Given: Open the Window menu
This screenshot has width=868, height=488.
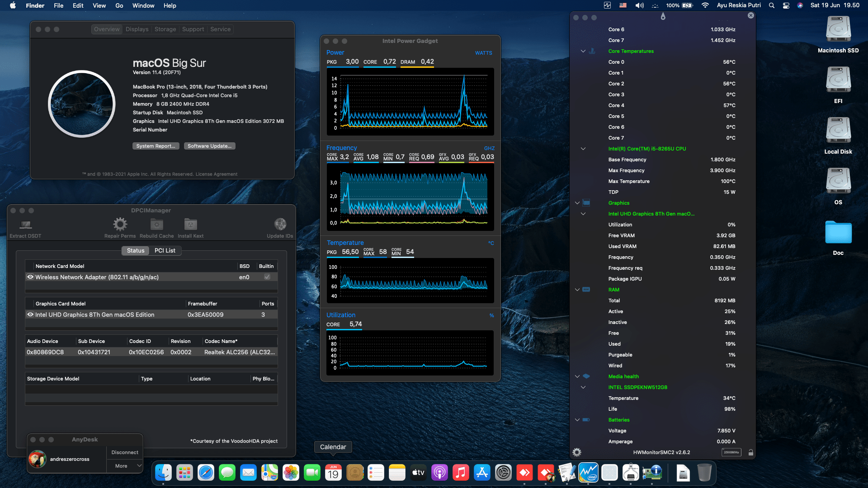Looking at the screenshot, I should (143, 5).
